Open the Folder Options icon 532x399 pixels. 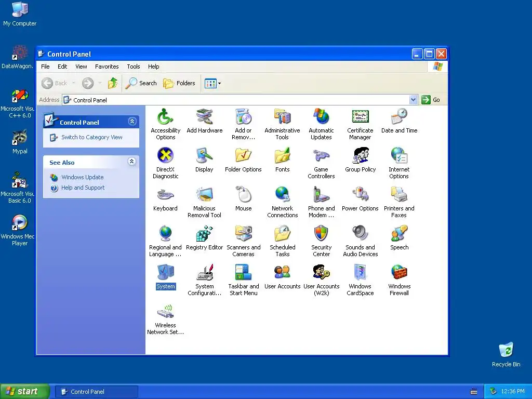(x=243, y=160)
